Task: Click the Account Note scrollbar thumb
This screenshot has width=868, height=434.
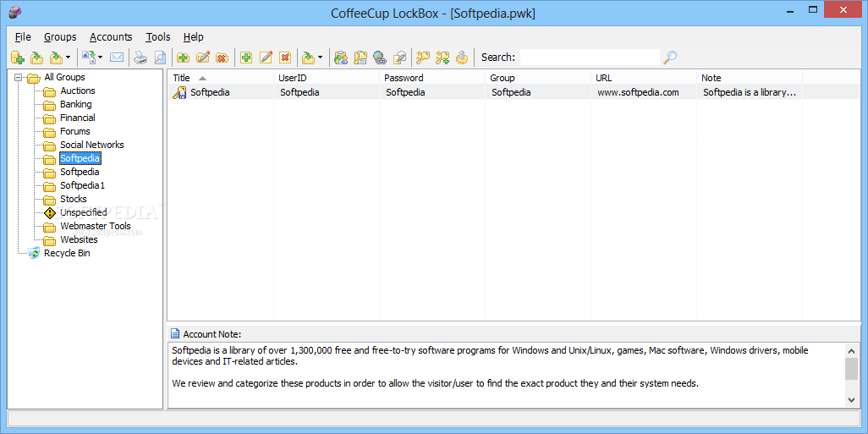Action: pyautogui.click(x=851, y=369)
